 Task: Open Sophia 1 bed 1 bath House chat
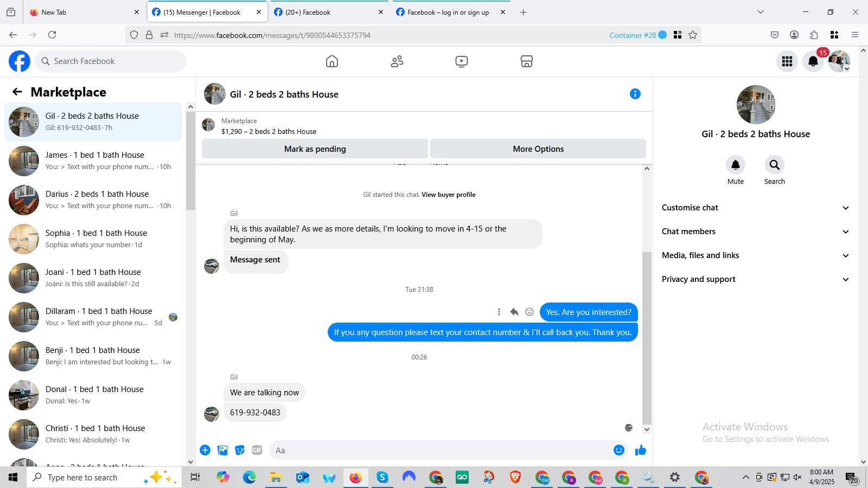point(93,239)
